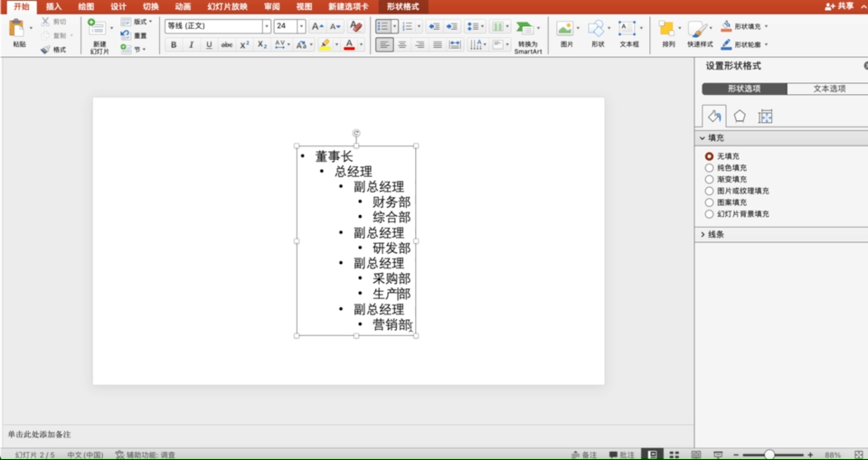Click the 共享 share button

[x=839, y=6]
